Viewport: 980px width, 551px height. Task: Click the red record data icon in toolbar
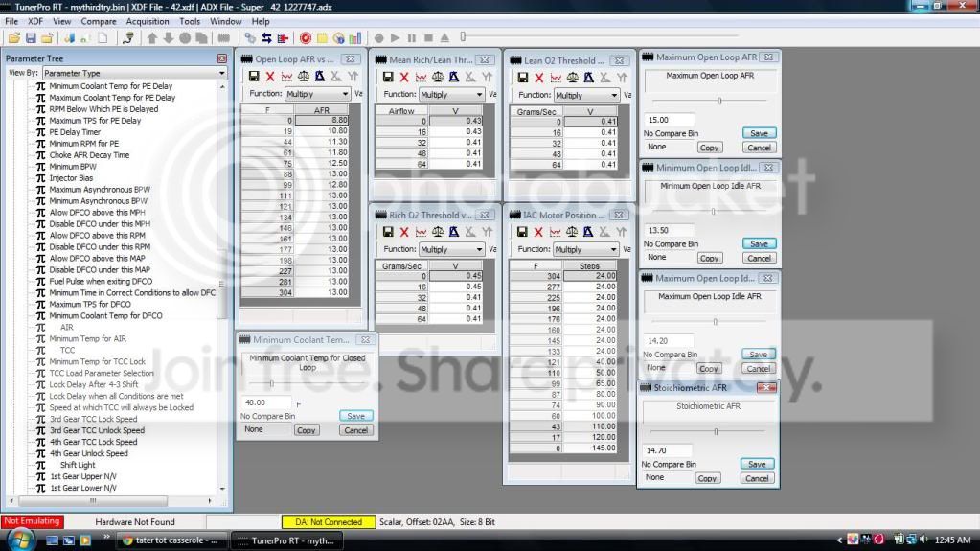(x=305, y=38)
